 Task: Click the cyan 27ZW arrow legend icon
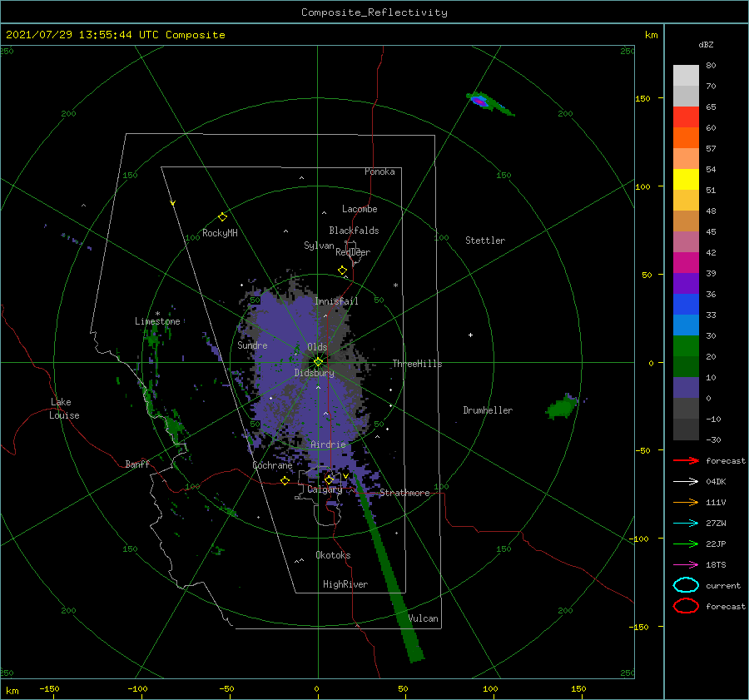point(686,524)
